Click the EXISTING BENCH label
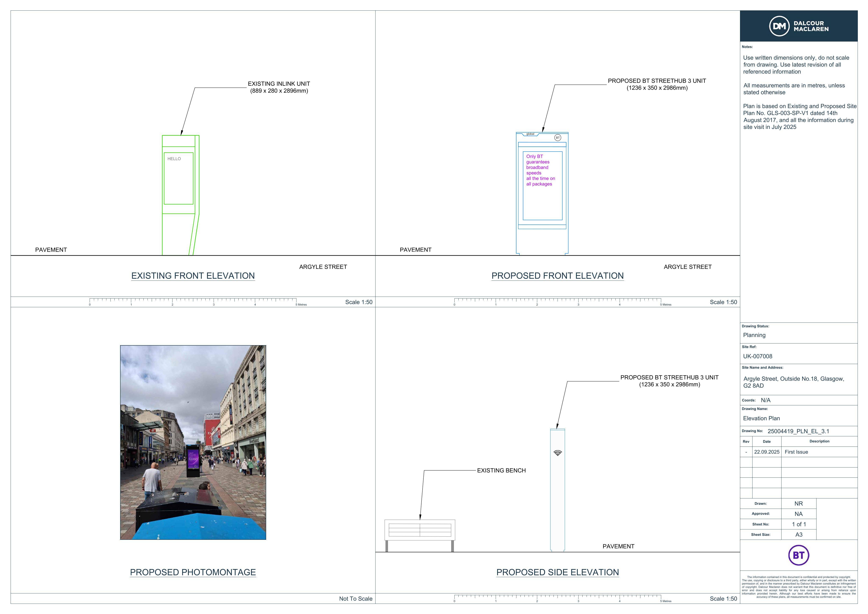This screenshot has width=868, height=614. pyautogui.click(x=501, y=470)
